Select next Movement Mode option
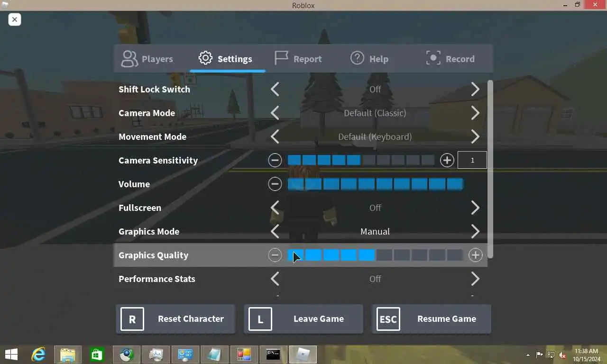 475,136
